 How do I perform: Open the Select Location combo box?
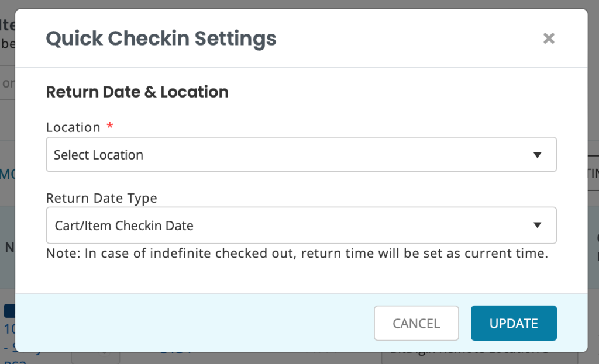(301, 154)
